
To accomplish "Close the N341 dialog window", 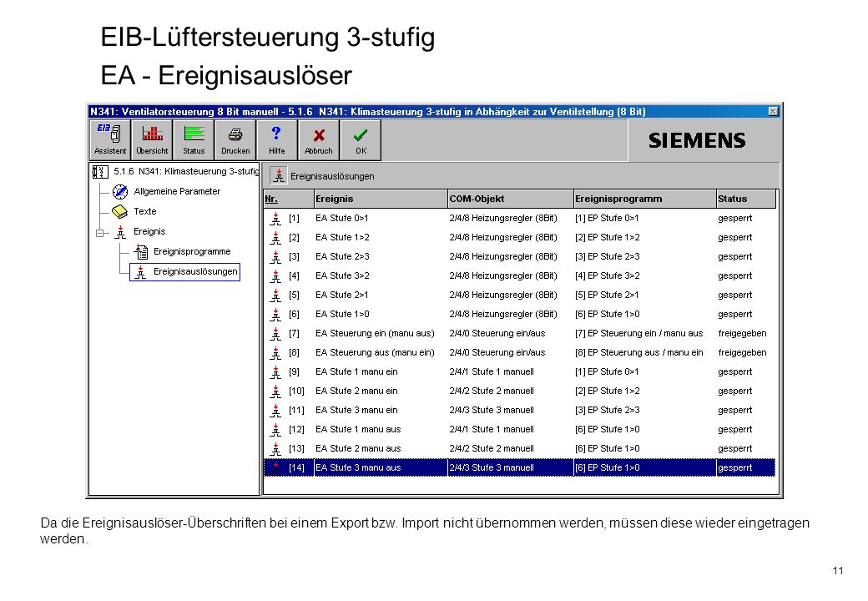I will click(x=774, y=112).
